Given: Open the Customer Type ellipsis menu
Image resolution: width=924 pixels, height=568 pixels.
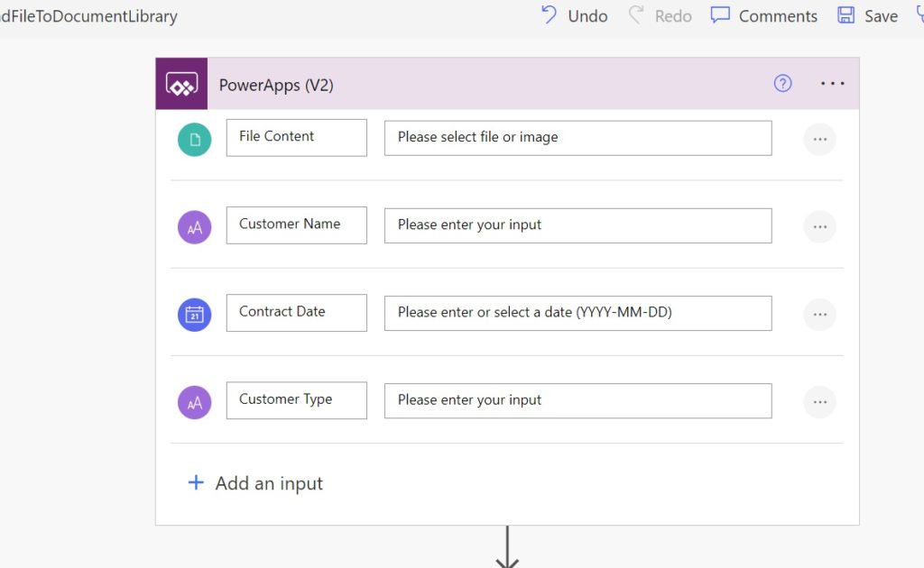Looking at the screenshot, I should click(819, 401).
